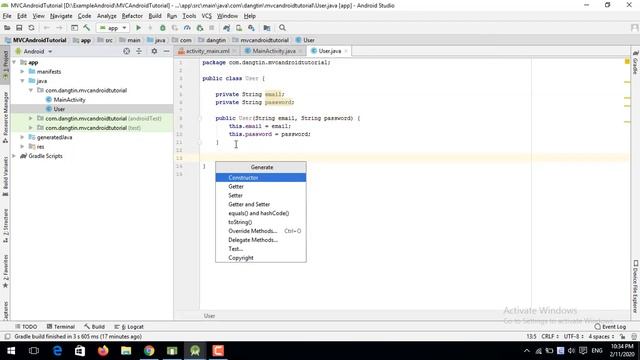The image size is (640, 360).
Task: Run app with green play icon
Action: click(138, 28)
